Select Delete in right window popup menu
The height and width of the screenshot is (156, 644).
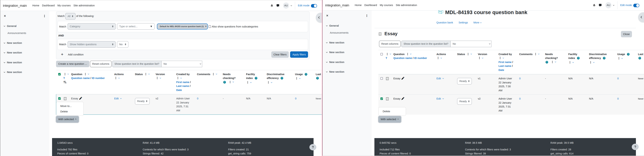[386, 111]
